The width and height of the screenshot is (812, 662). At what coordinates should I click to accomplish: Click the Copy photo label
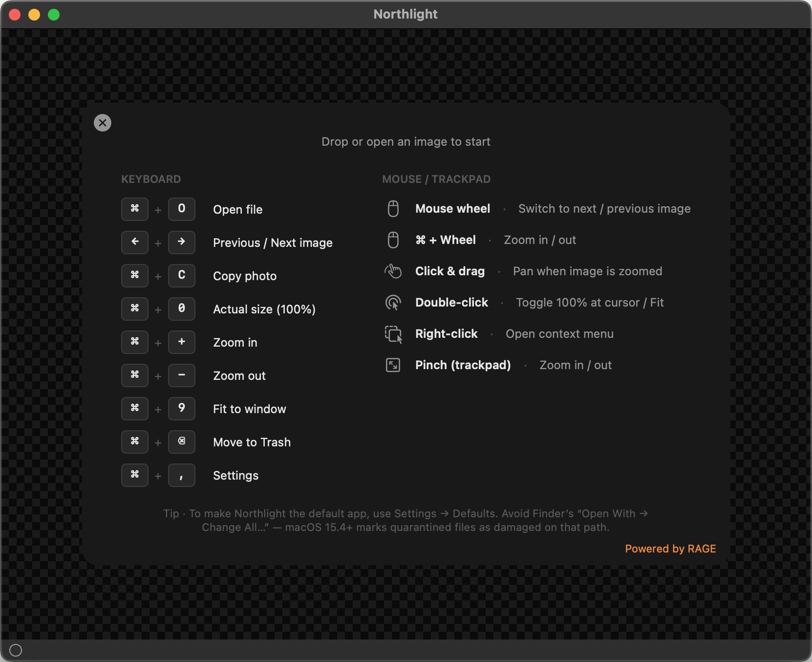(x=245, y=276)
